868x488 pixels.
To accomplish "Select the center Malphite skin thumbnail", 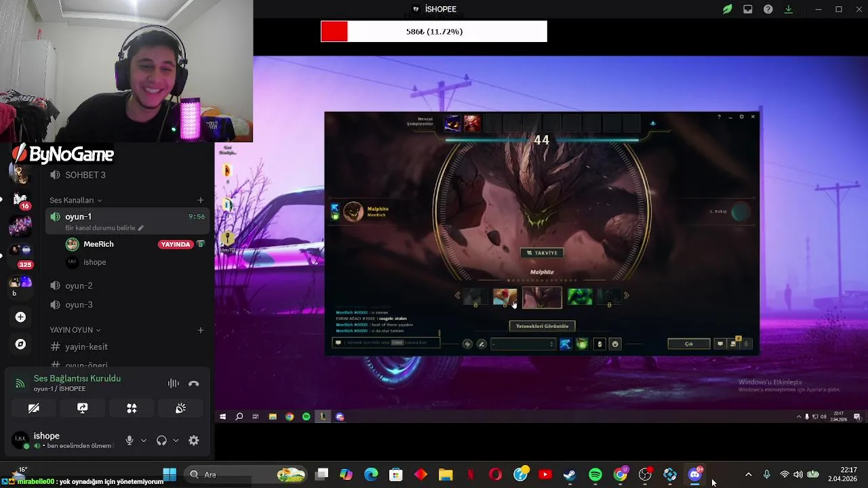I will [x=542, y=297].
